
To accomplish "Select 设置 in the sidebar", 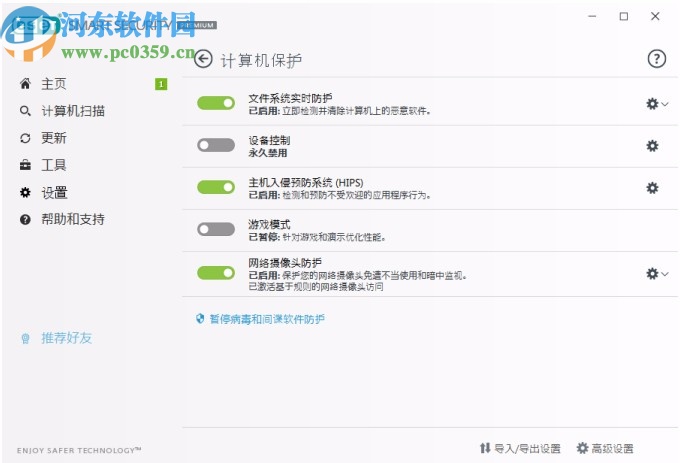I will [54, 192].
